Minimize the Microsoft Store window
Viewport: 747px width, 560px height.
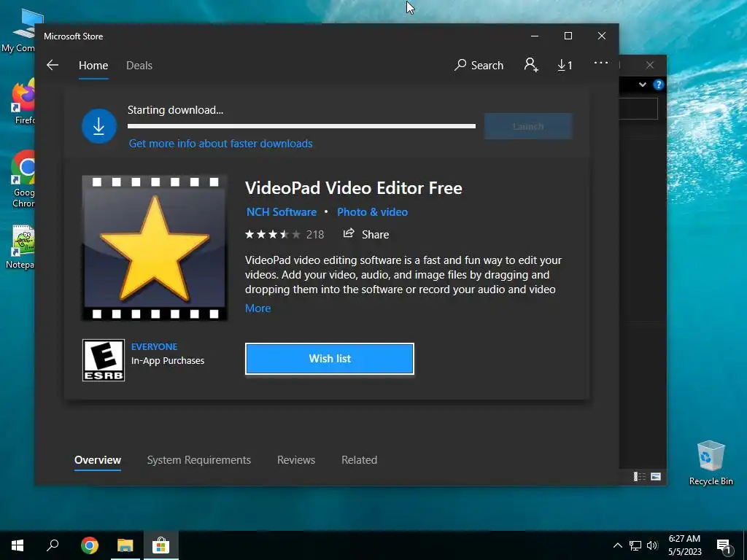point(535,36)
